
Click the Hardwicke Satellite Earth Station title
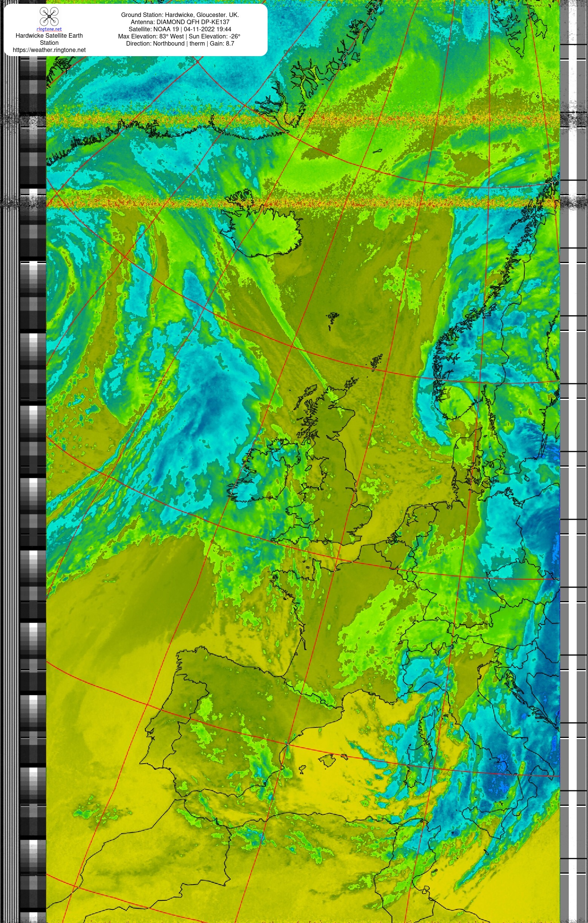(49, 39)
